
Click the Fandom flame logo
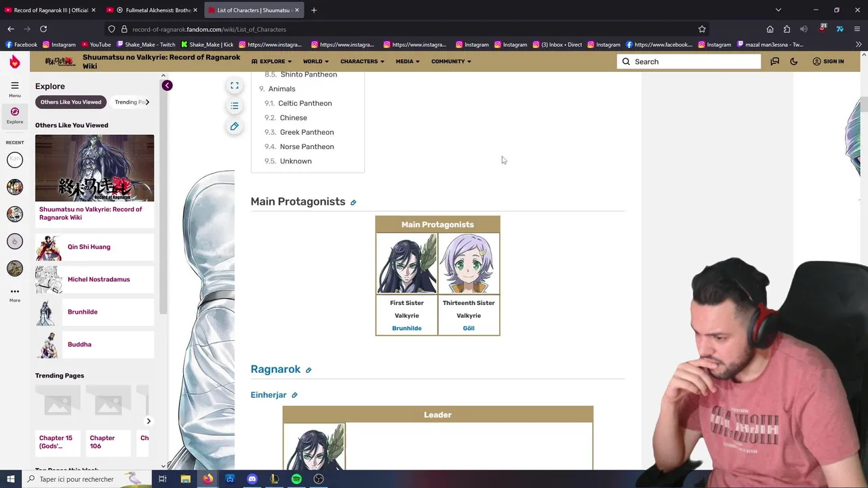(x=14, y=62)
